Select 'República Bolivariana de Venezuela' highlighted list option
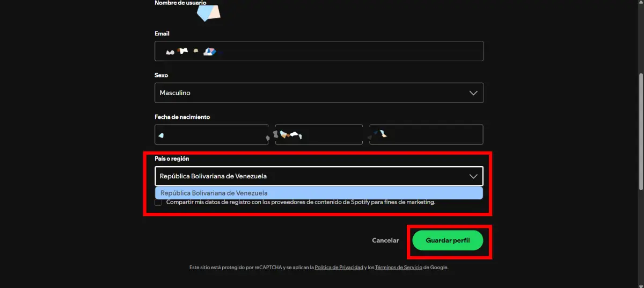This screenshot has height=288, width=644. 319,193
